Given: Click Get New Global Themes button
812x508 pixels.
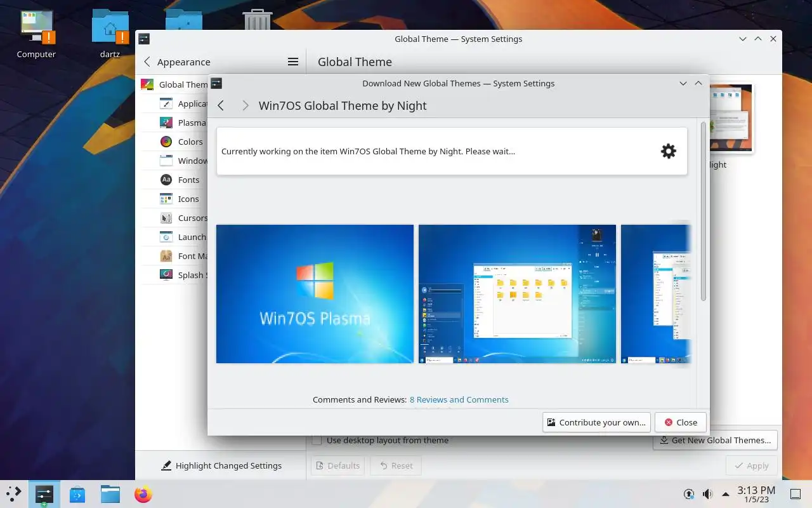Looking at the screenshot, I should pyautogui.click(x=715, y=440).
